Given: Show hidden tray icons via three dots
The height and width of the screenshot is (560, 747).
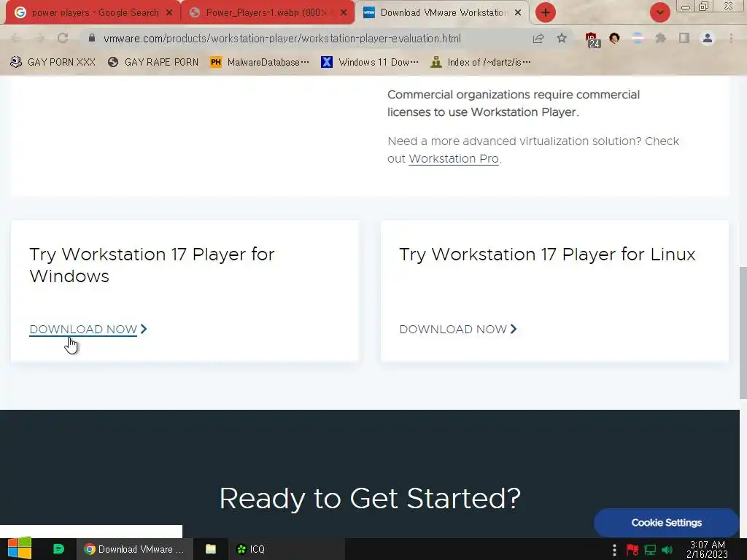Looking at the screenshot, I should (x=614, y=550).
